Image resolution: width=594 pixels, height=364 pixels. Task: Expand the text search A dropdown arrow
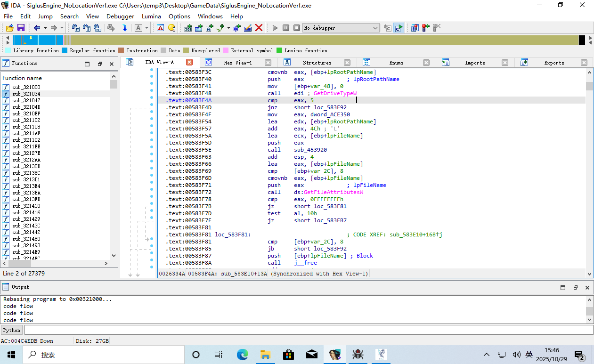click(146, 28)
